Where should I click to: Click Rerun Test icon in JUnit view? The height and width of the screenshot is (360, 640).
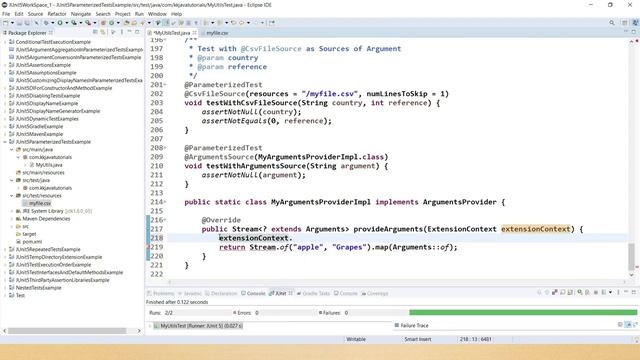[580, 293]
